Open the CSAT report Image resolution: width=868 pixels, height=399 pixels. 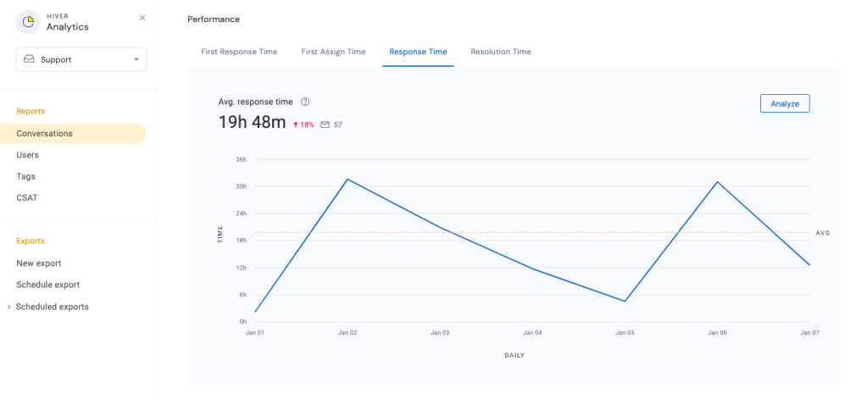(x=27, y=197)
